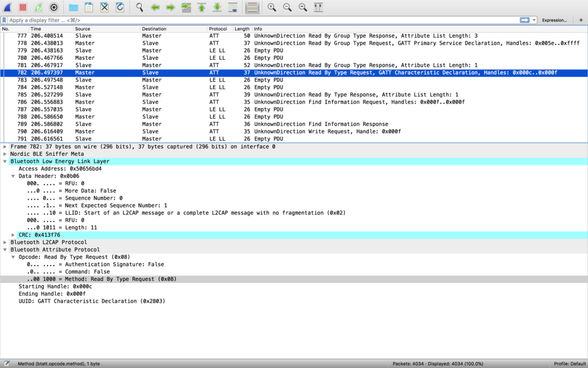This screenshot has height=368, width=588.
Task: Select Authentication Signature: False field
Action: (95, 264)
